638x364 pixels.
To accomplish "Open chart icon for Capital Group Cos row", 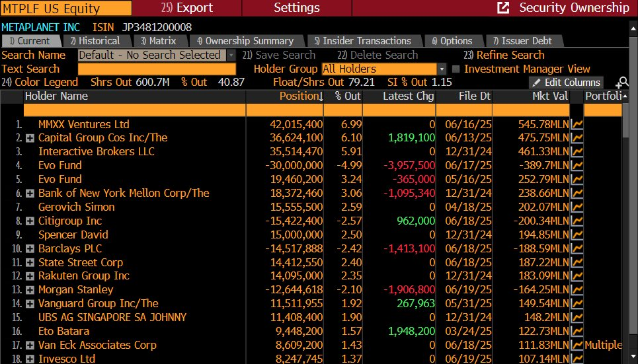I will pyautogui.click(x=577, y=138).
